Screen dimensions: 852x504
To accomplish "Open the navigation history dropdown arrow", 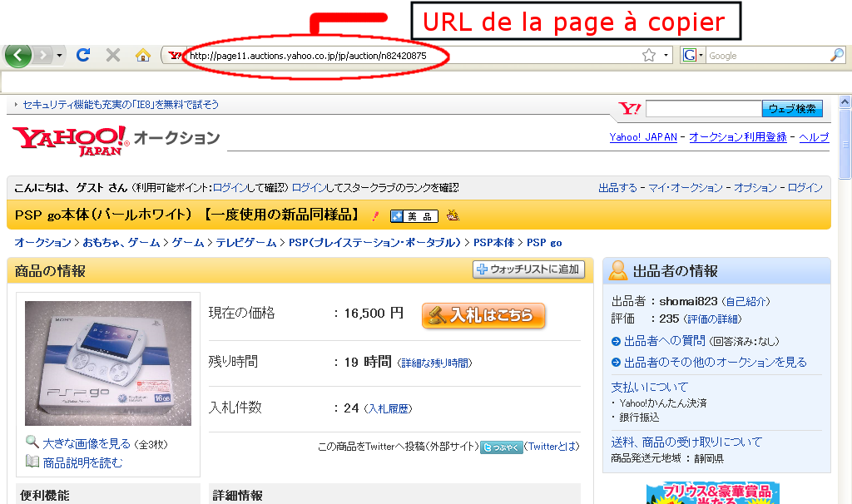I will tap(59, 56).
